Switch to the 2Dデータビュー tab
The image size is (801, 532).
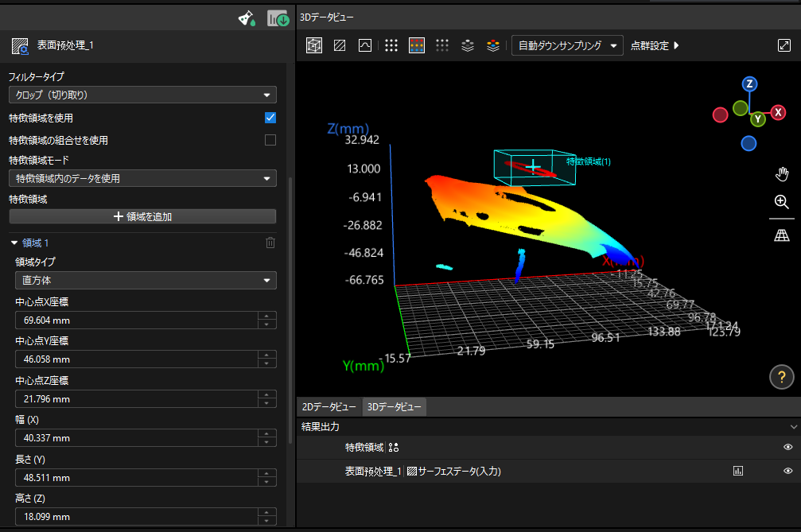pyautogui.click(x=329, y=407)
